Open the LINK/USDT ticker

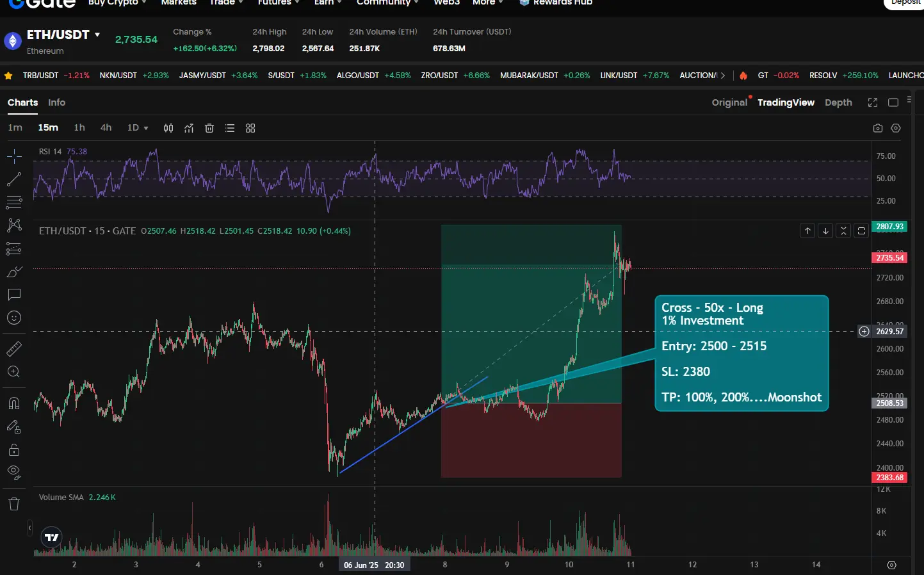635,76
